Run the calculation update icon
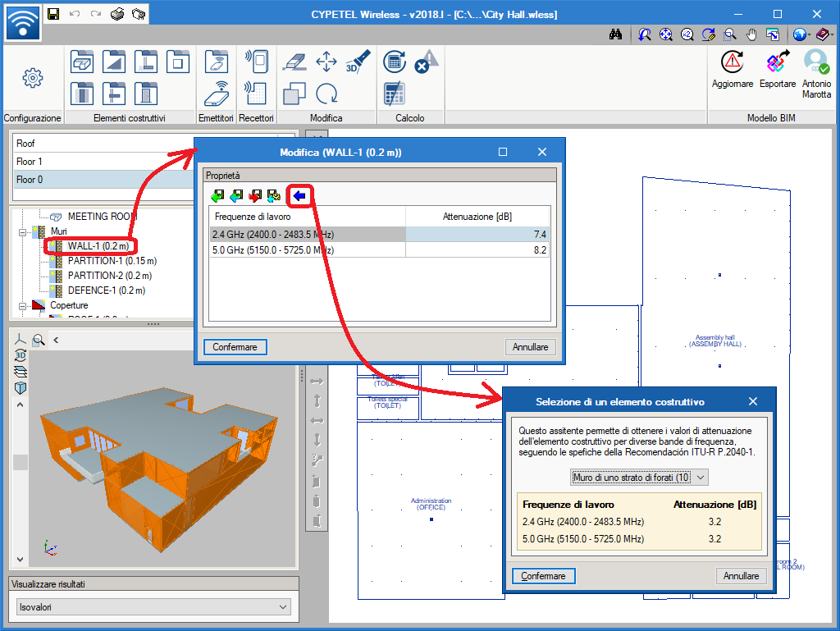The image size is (840, 631). [395, 62]
